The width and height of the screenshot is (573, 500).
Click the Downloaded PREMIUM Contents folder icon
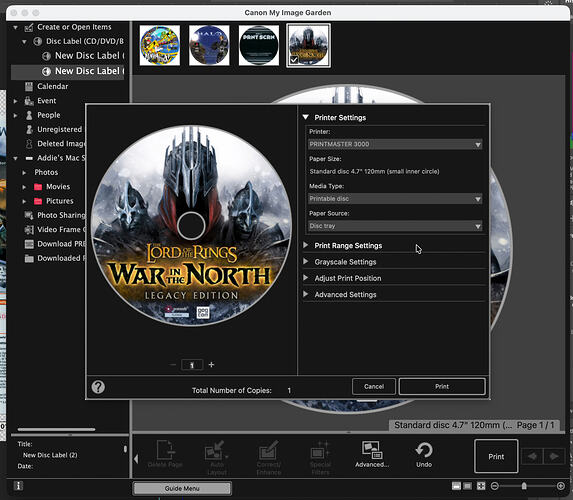tap(29, 258)
